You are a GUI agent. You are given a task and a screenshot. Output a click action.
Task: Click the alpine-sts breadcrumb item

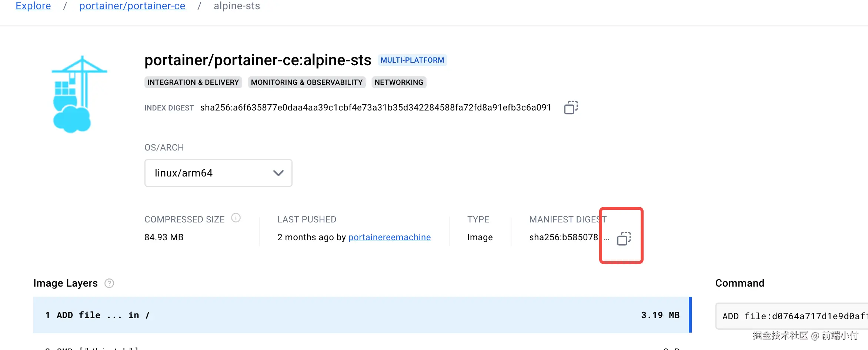click(x=237, y=6)
